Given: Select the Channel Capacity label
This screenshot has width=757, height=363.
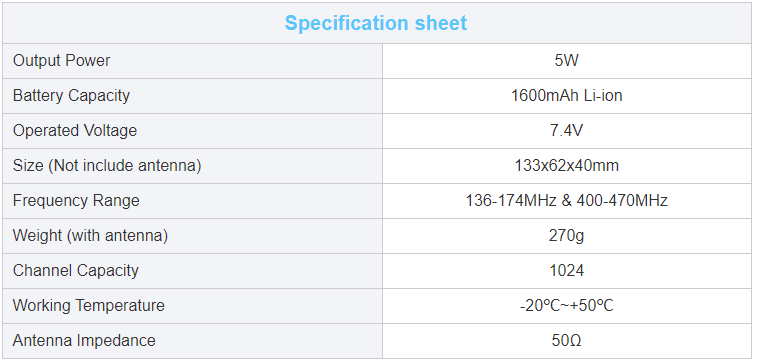Looking at the screenshot, I should (x=75, y=271).
